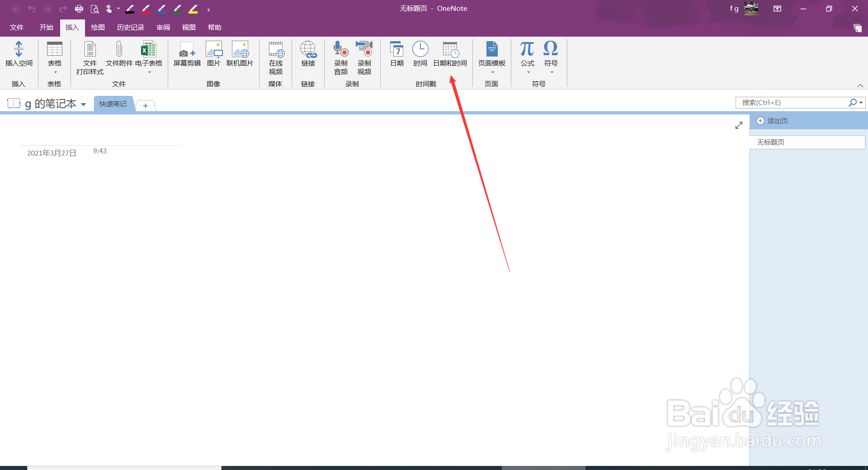
Task: Click the search box
Action: tap(792, 103)
